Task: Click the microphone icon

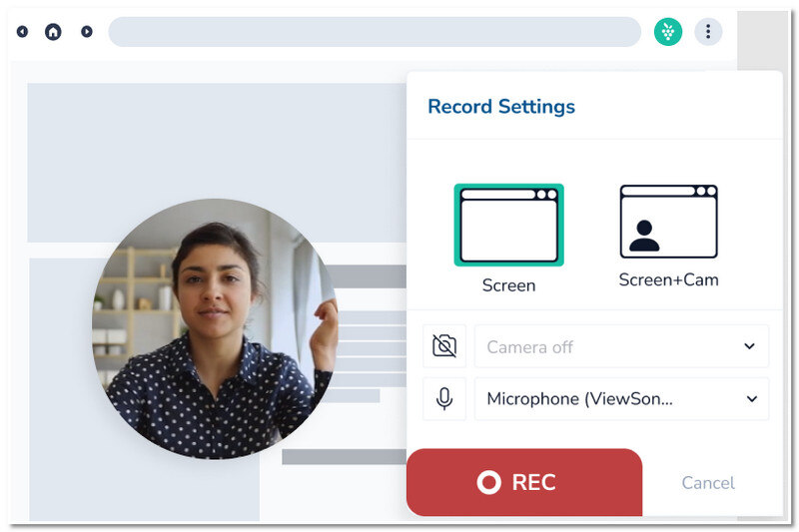Action: tap(444, 398)
